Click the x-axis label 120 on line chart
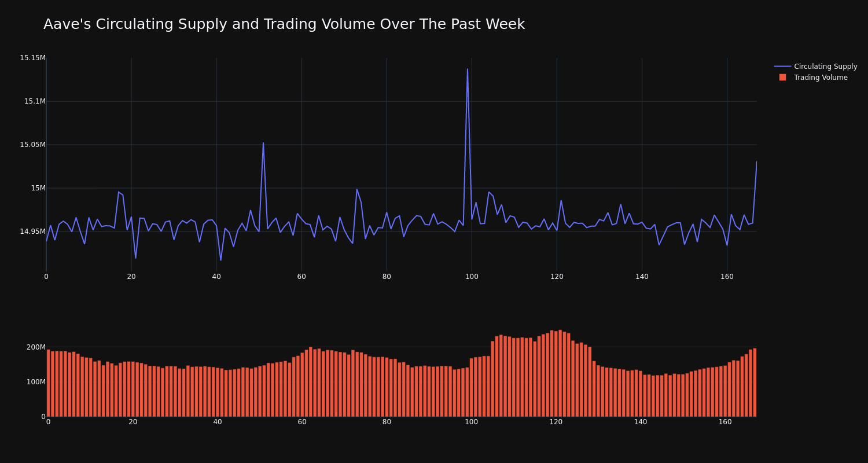This screenshot has width=868, height=463. tap(557, 277)
